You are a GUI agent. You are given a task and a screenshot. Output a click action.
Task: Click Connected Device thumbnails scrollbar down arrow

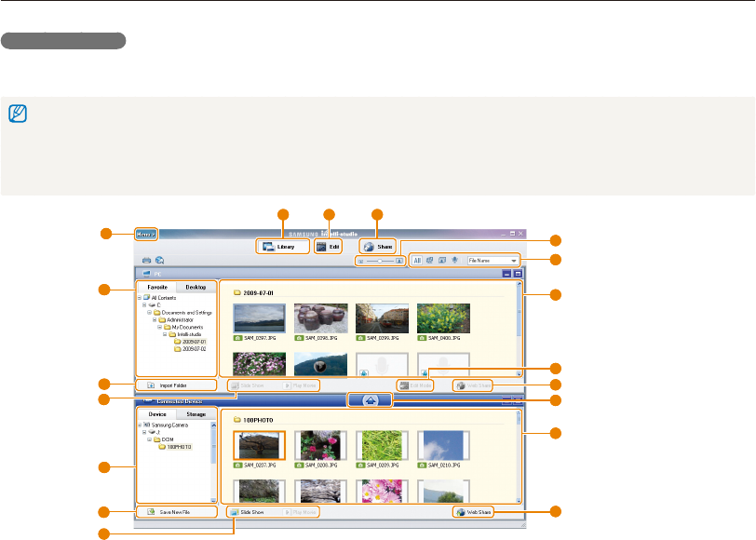pyautogui.click(x=520, y=501)
